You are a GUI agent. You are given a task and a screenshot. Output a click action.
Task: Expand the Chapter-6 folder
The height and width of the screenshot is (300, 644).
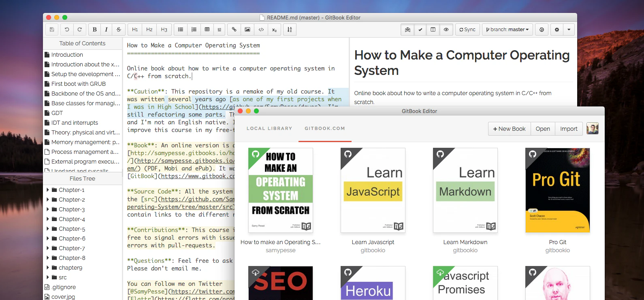48,238
